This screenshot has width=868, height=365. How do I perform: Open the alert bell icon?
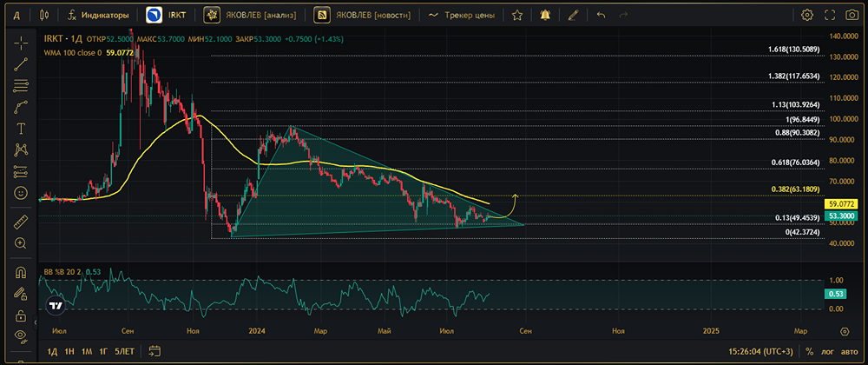544,15
